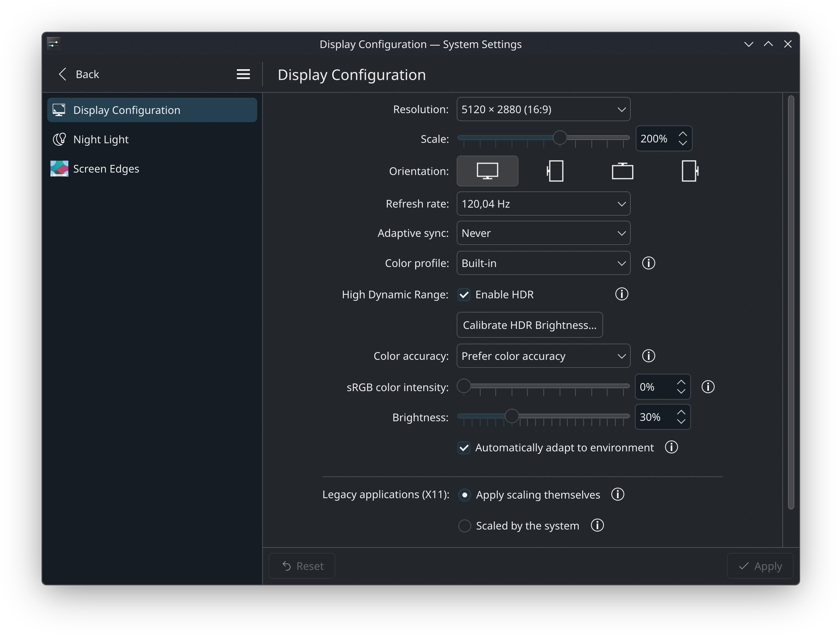Open Screen Edges sidebar item
Screen dimensions: 840x635
click(152, 169)
